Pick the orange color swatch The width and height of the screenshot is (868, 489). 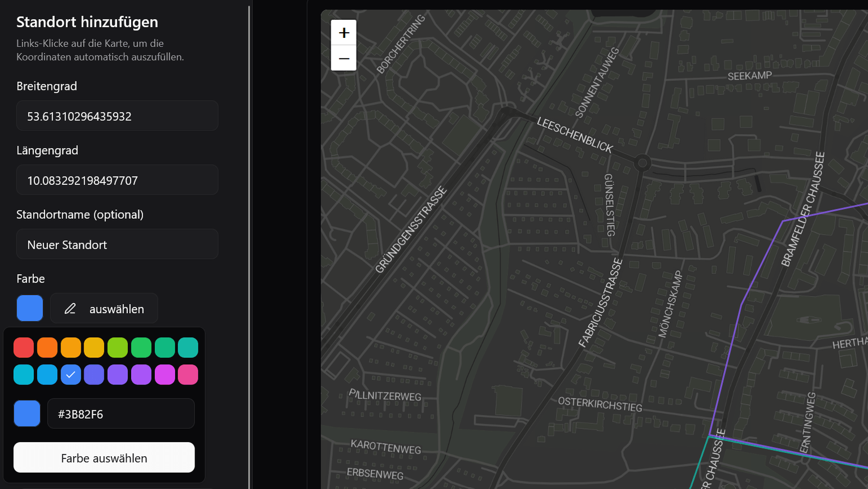pos(47,348)
